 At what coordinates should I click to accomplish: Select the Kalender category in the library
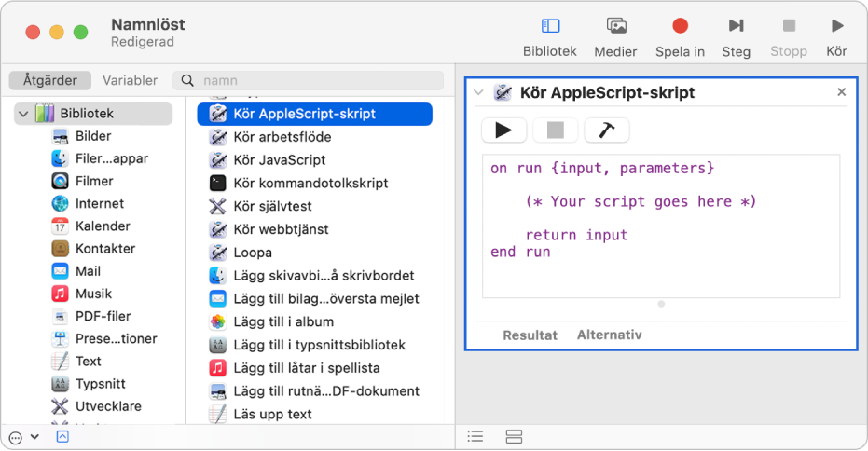point(103,226)
